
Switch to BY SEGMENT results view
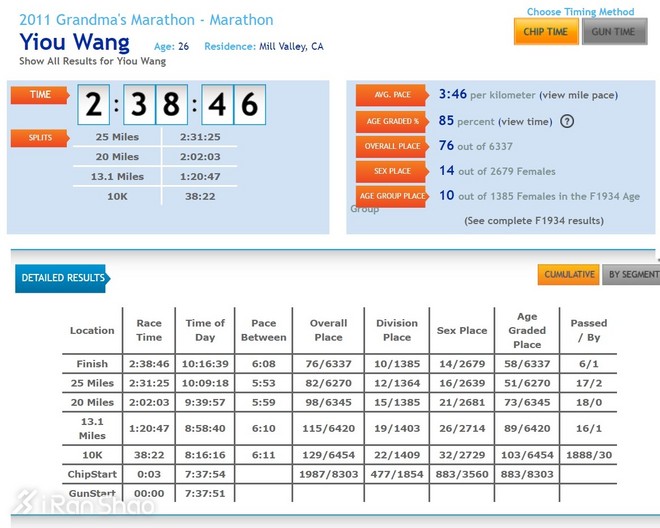[632, 274]
